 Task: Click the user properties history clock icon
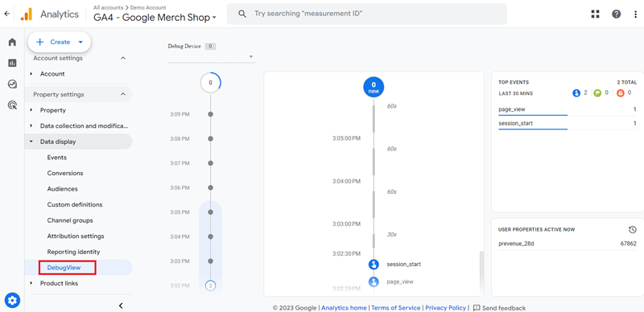click(633, 229)
